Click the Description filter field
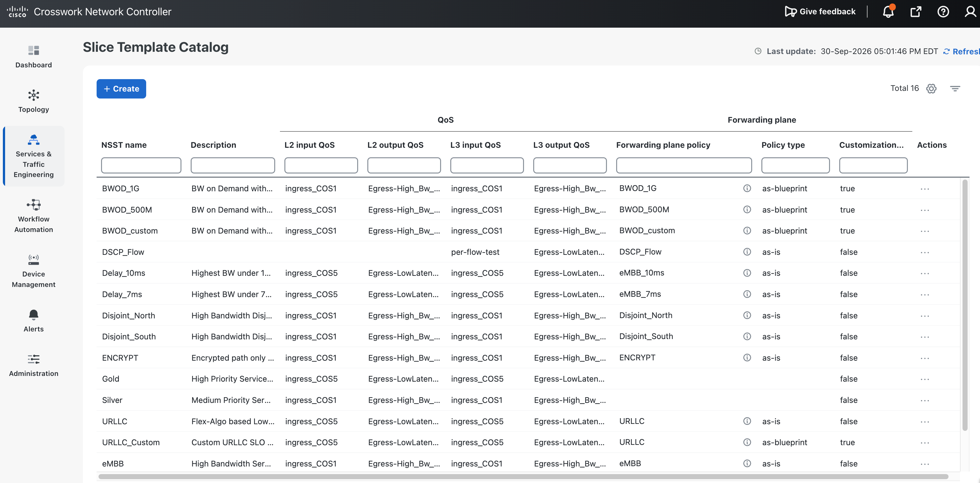Image resolution: width=980 pixels, height=483 pixels. tap(233, 166)
